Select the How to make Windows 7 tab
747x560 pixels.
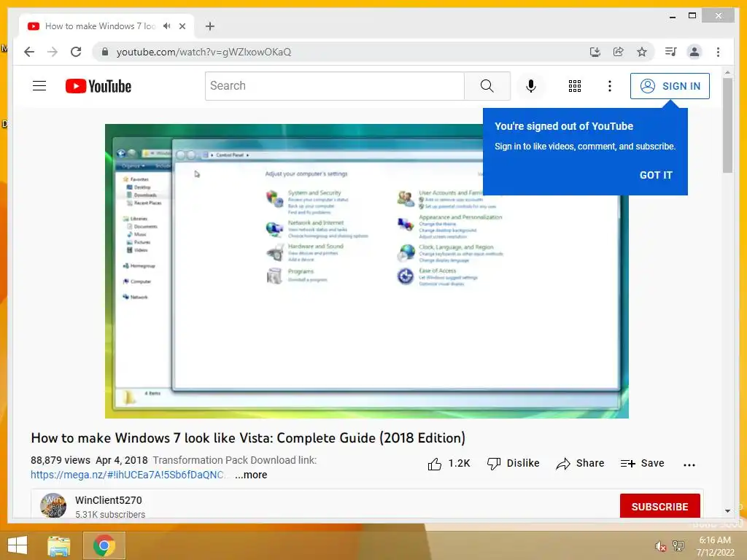point(100,26)
